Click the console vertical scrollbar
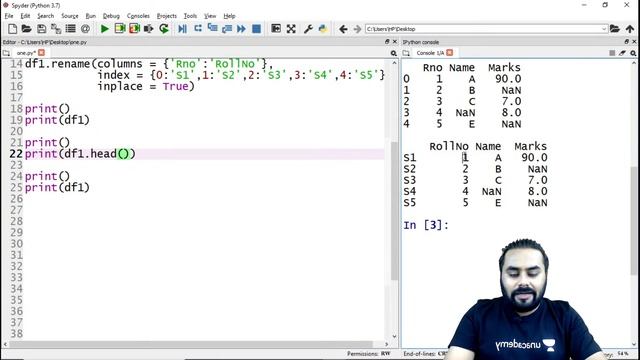640x360 pixels. (634, 220)
